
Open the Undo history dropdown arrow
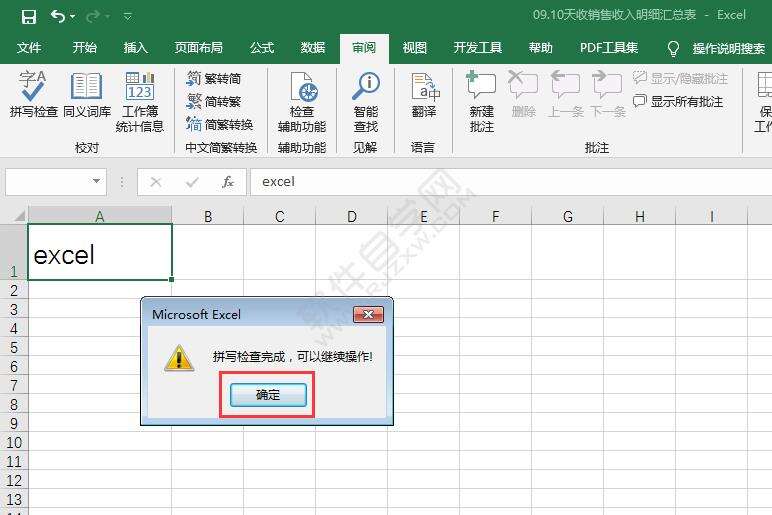[73, 17]
